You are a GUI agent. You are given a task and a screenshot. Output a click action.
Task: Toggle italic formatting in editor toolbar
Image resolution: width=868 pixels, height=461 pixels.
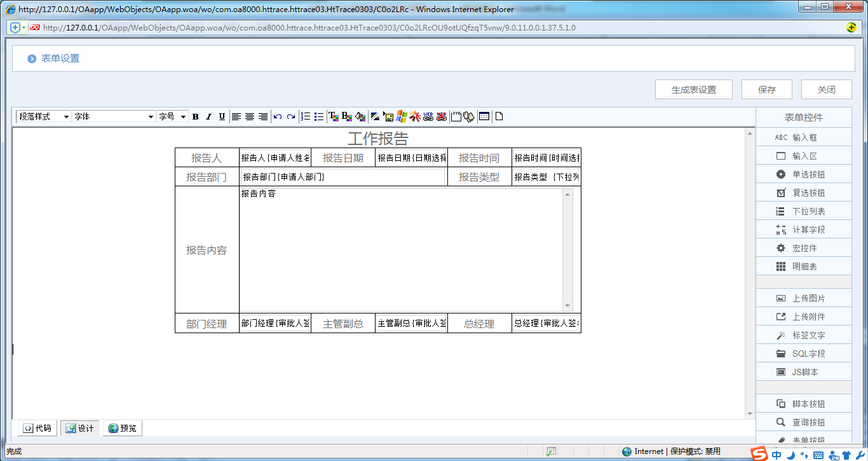(208, 116)
